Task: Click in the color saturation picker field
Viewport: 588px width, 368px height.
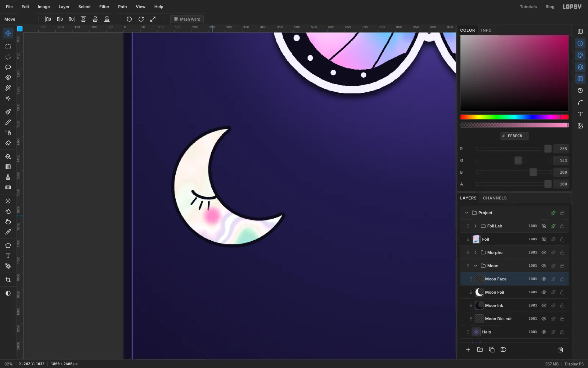Action: point(514,73)
